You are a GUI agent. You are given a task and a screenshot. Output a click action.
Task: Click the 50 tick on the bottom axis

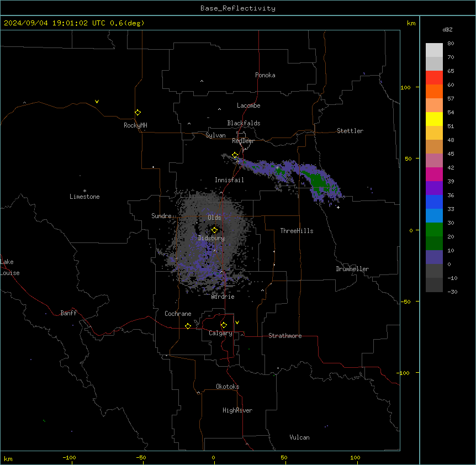284,457
